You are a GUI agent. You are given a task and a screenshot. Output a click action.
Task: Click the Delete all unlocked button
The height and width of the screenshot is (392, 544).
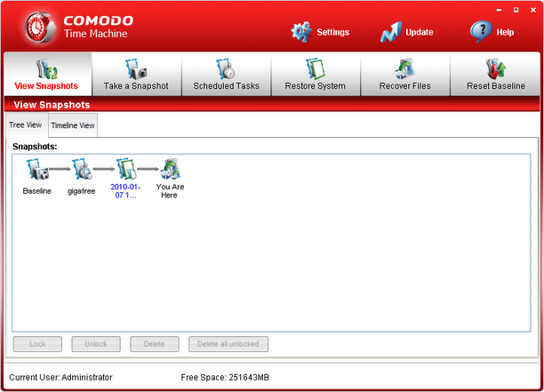tap(228, 344)
